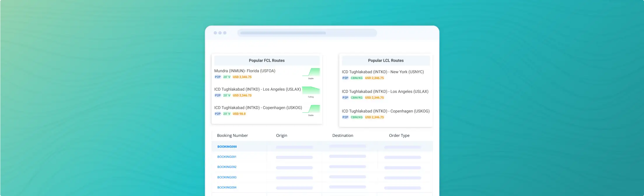Click the Origin column header

(x=282, y=135)
